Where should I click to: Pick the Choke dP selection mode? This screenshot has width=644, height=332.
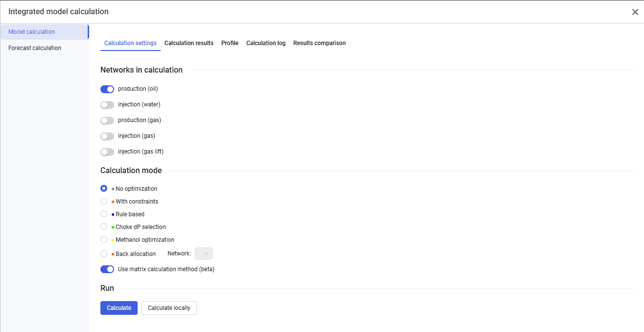tap(104, 227)
